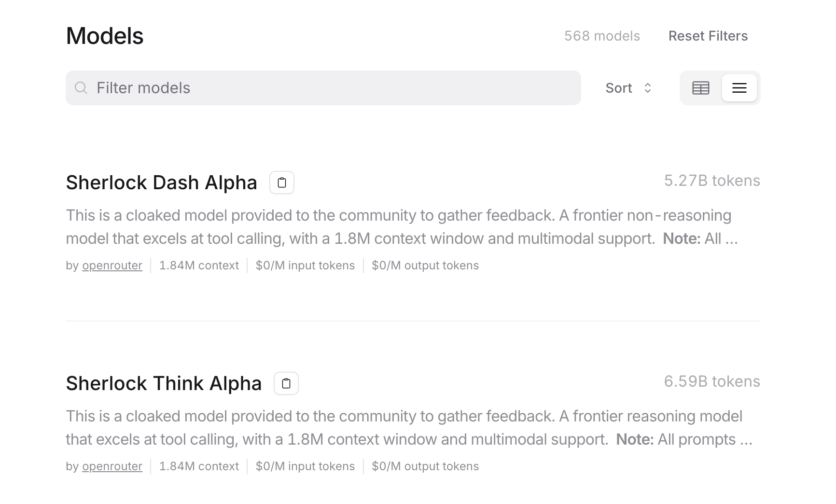Open openrouter link under Sherlock Dash Alpha

(112, 266)
